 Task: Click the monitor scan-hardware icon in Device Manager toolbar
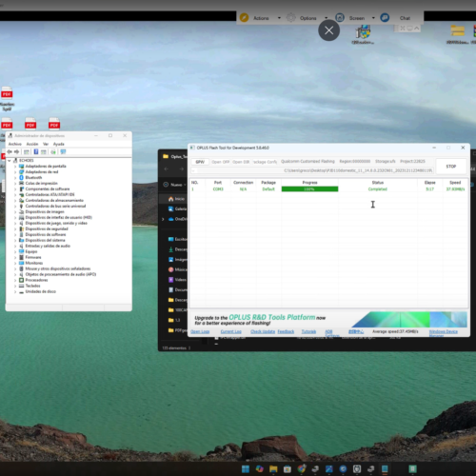(x=63, y=152)
